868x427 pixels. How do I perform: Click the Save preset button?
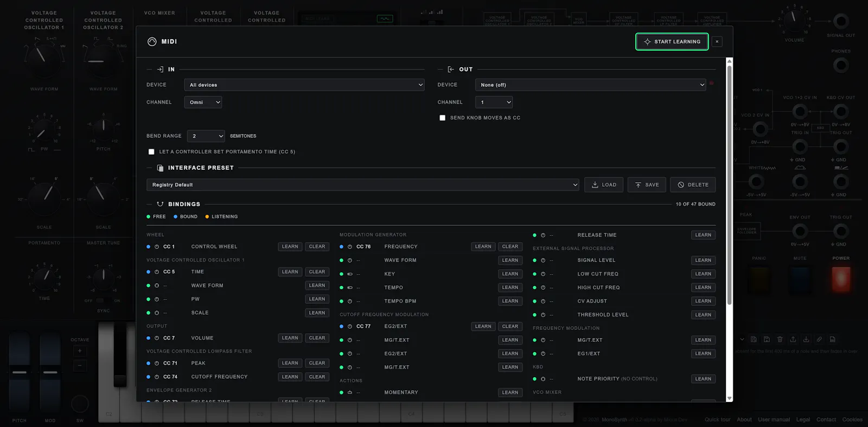pos(647,185)
